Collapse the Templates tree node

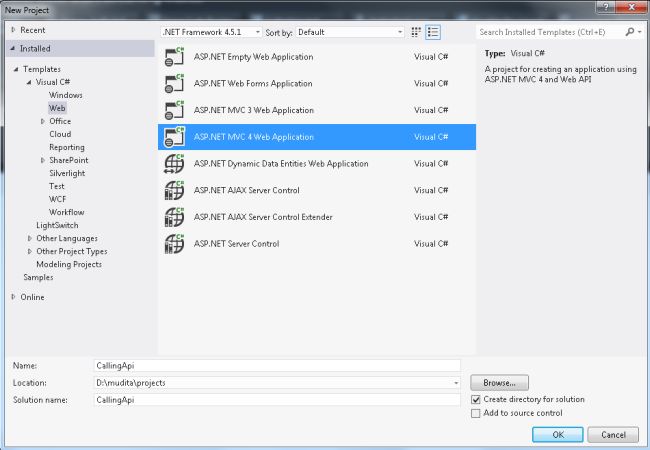(x=16, y=69)
